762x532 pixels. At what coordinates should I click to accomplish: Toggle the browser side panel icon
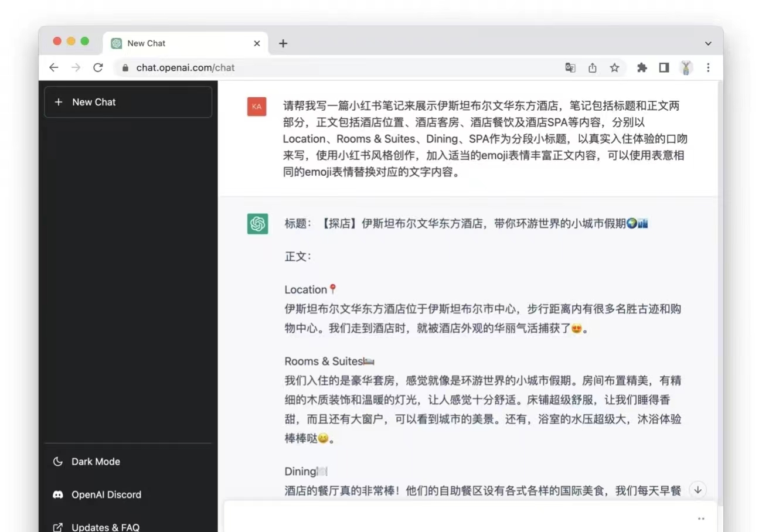(x=664, y=68)
